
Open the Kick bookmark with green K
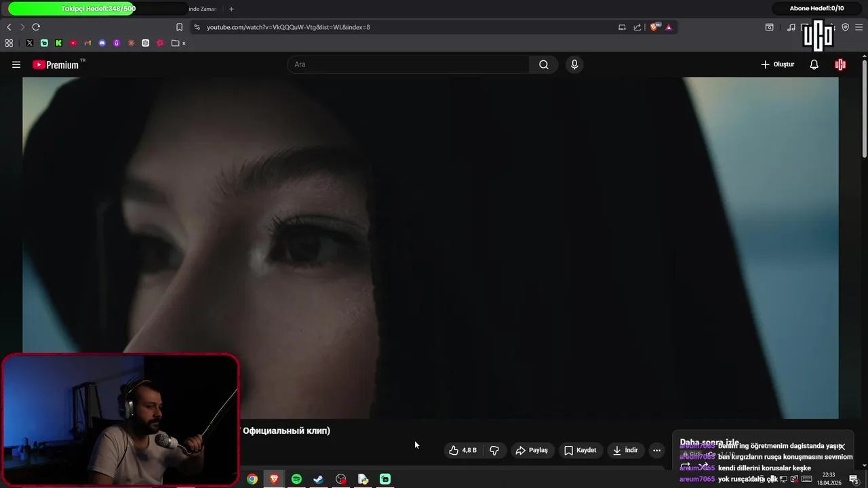[x=58, y=43]
